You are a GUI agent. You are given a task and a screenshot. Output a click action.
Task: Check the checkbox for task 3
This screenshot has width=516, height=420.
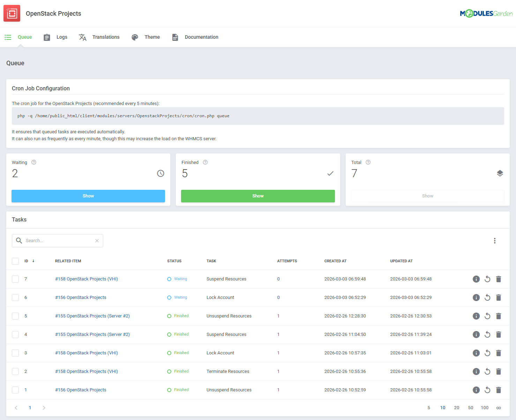click(x=15, y=353)
